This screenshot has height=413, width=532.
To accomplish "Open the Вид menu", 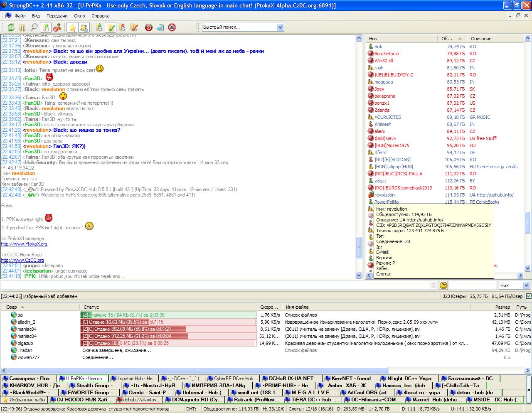I will [x=36, y=16].
